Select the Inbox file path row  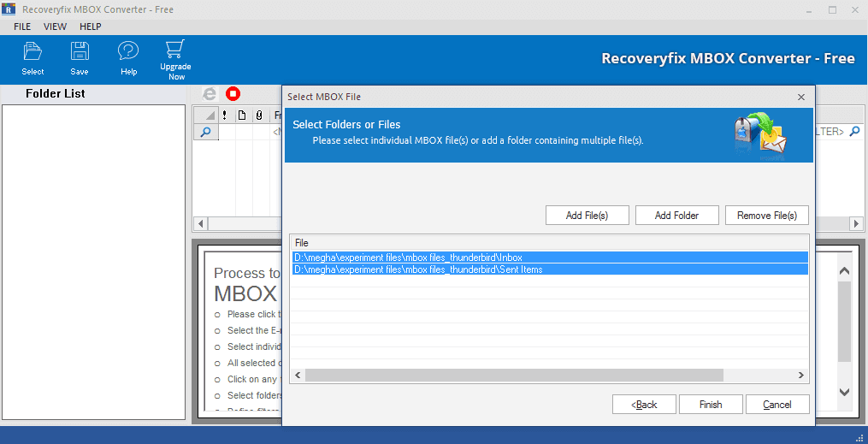point(550,258)
